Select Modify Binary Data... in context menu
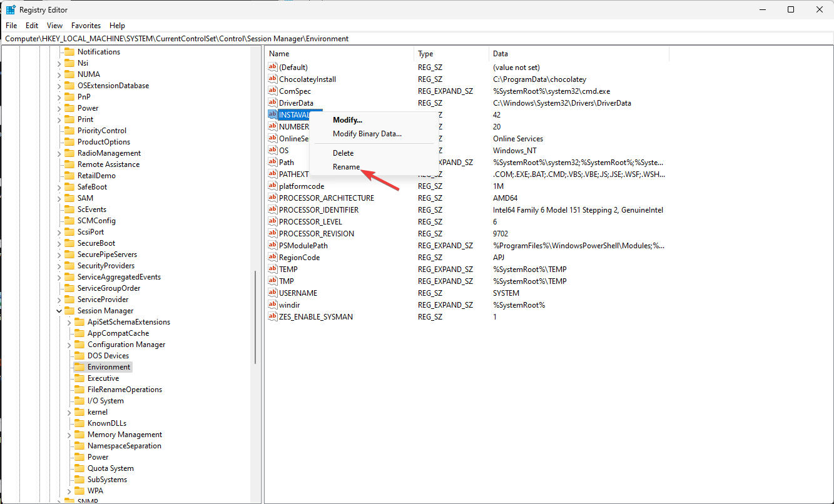Screen dimensions: 834x504 coord(367,134)
